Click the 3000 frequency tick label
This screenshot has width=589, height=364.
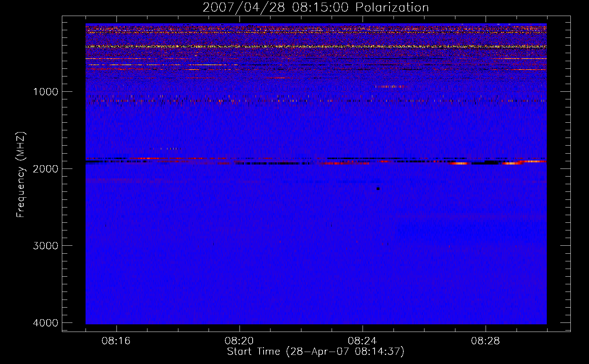[46, 245]
